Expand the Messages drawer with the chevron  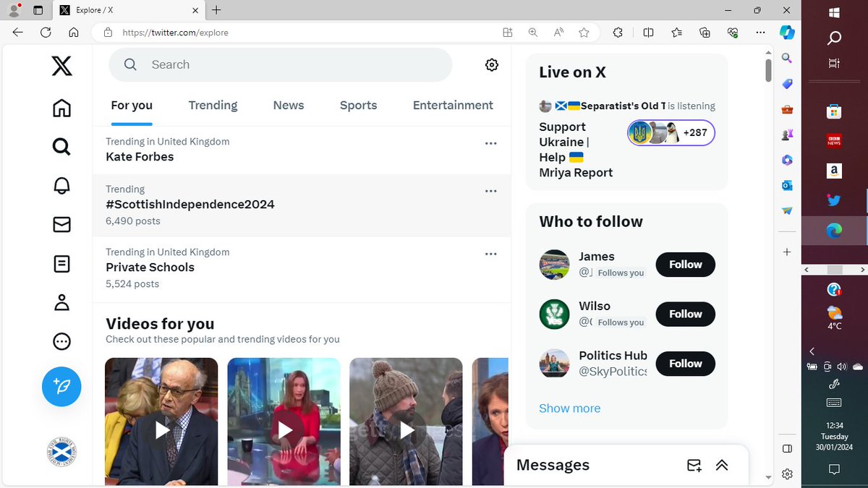point(722,466)
